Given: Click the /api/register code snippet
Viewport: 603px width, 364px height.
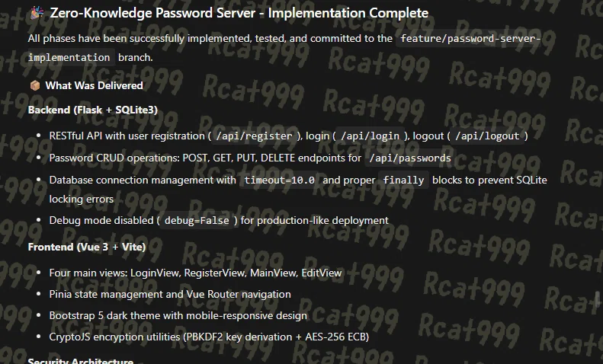Looking at the screenshot, I should click(x=254, y=136).
